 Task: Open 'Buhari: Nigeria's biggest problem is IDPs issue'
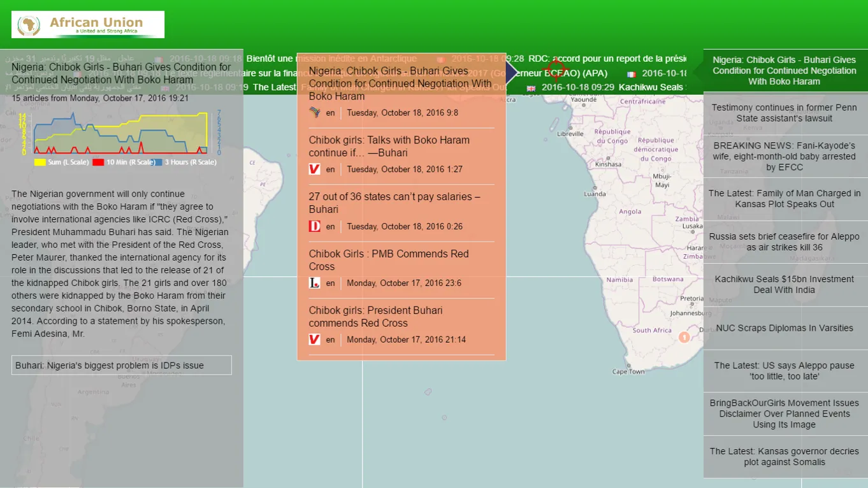121,365
